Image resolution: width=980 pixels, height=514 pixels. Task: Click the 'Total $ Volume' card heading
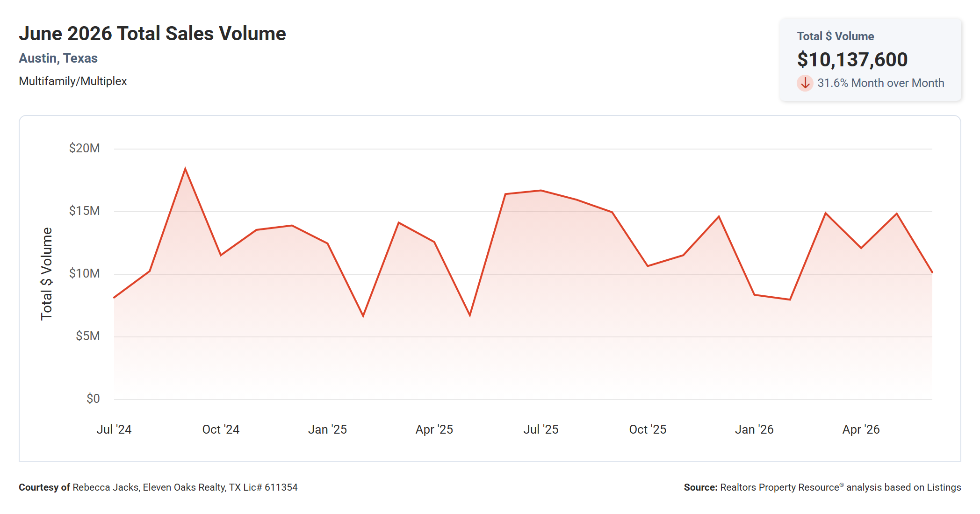coord(835,36)
